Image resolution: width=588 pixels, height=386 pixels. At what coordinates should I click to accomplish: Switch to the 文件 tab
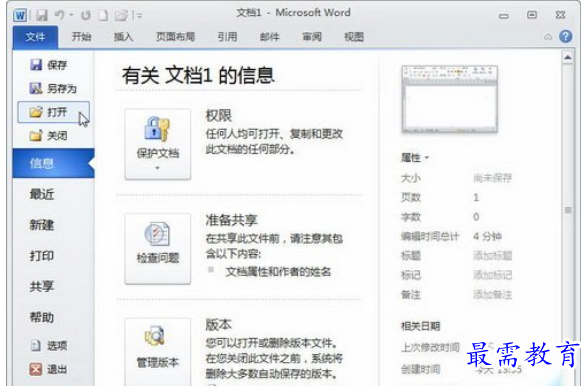click(35, 37)
